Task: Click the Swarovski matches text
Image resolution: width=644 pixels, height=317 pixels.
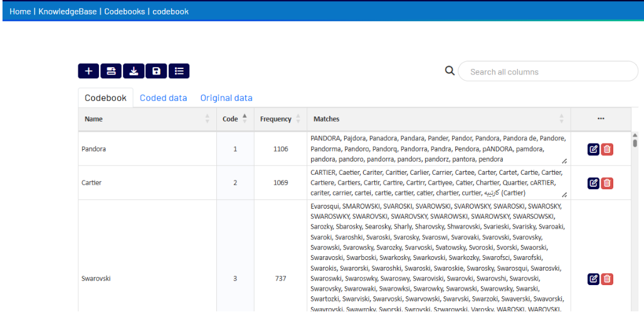Action: (x=438, y=257)
